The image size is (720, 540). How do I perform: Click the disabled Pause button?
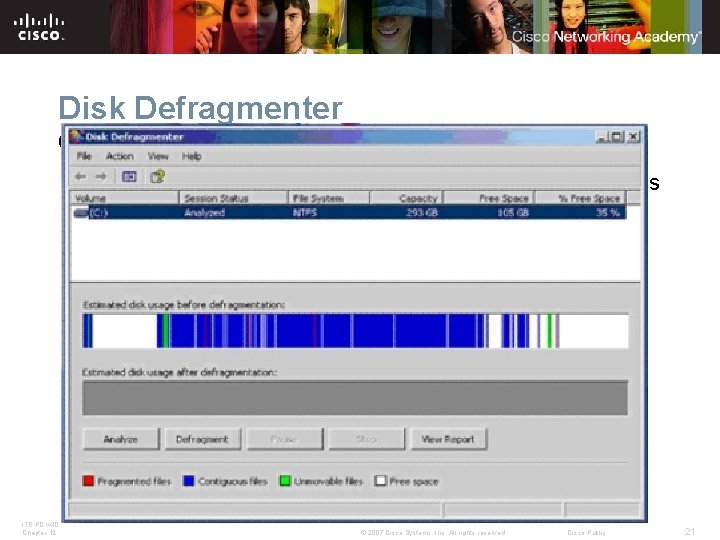(285, 439)
